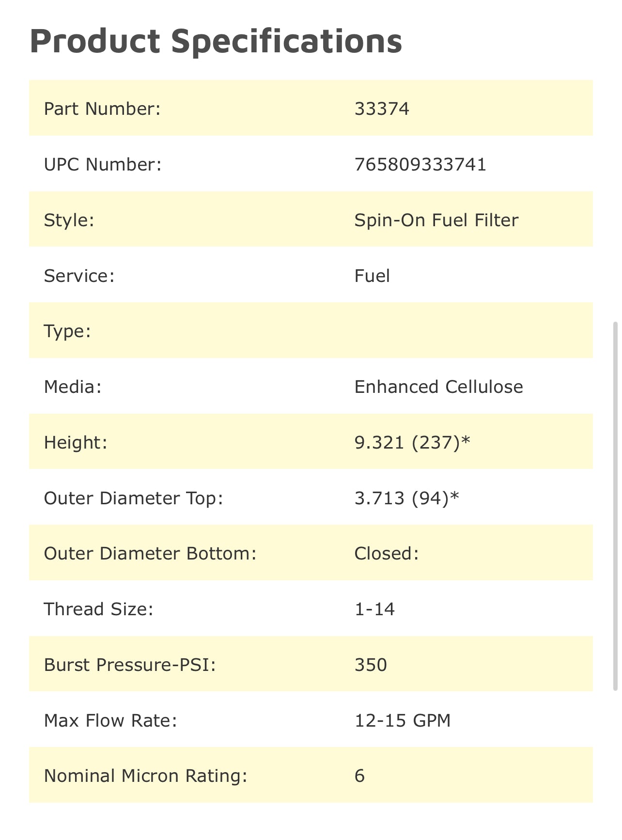Click the Part Number: label

[102, 109]
